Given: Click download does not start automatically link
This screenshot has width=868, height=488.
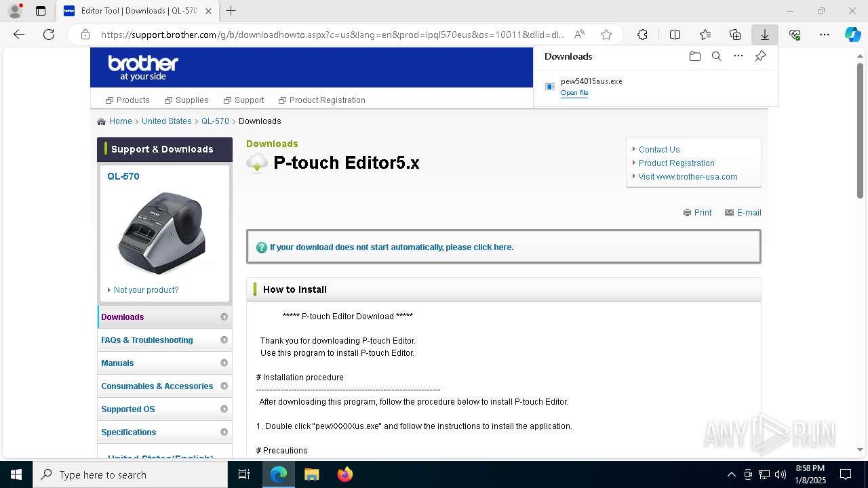Looking at the screenshot, I should (x=392, y=247).
